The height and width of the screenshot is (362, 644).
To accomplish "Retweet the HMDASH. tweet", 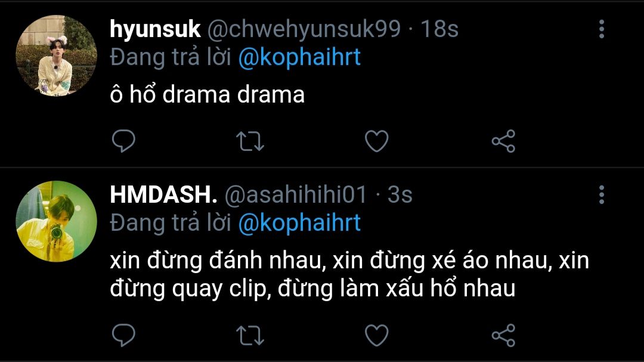I will [250, 335].
